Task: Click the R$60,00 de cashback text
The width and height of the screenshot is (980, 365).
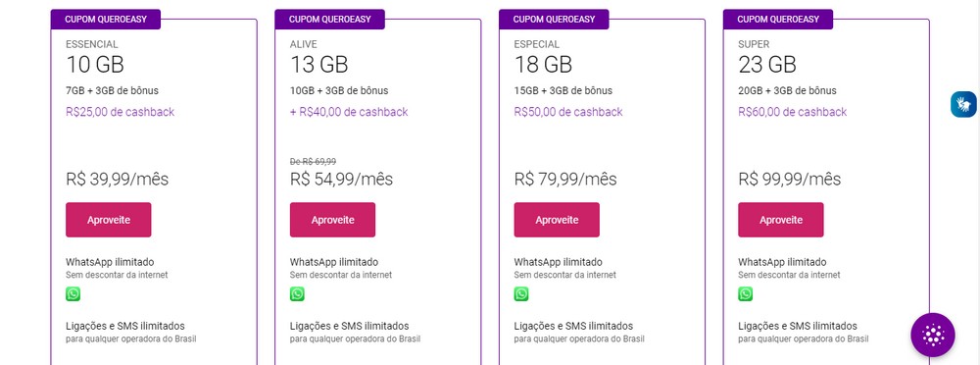Action: point(793,112)
